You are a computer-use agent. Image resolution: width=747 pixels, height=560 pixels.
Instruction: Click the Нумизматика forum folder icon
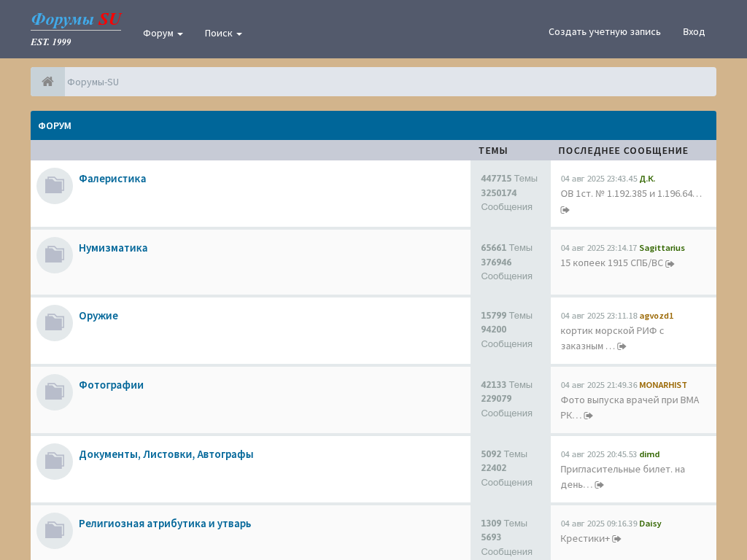tap(55, 255)
